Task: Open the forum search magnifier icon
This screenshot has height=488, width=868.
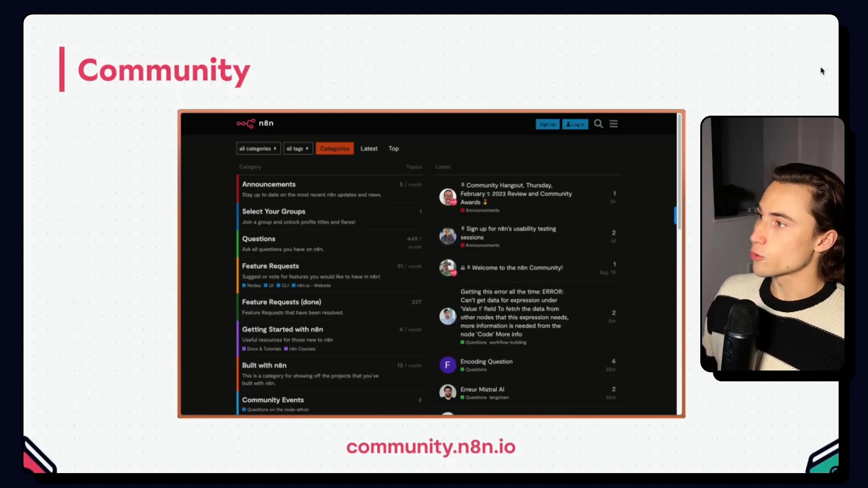Action: (599, 124)
